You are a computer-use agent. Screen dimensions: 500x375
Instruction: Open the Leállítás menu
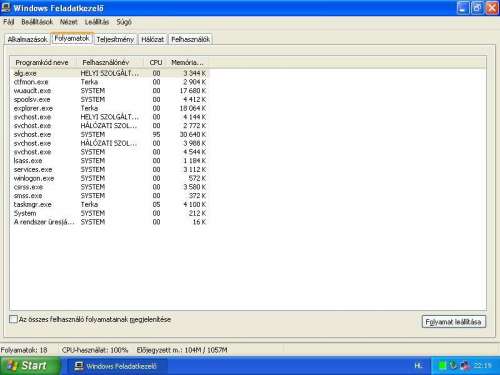pos(97,22)
